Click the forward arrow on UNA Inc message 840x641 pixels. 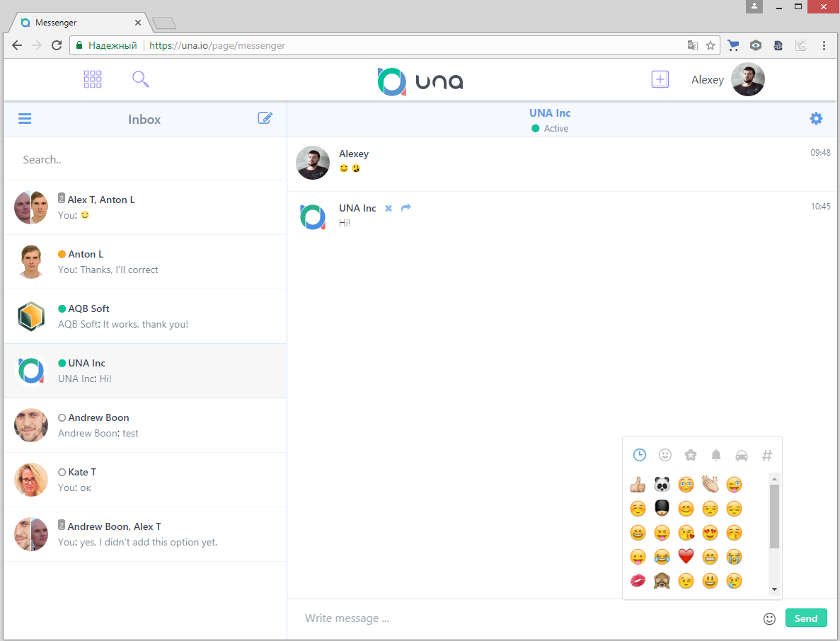[x=405, y=208]
